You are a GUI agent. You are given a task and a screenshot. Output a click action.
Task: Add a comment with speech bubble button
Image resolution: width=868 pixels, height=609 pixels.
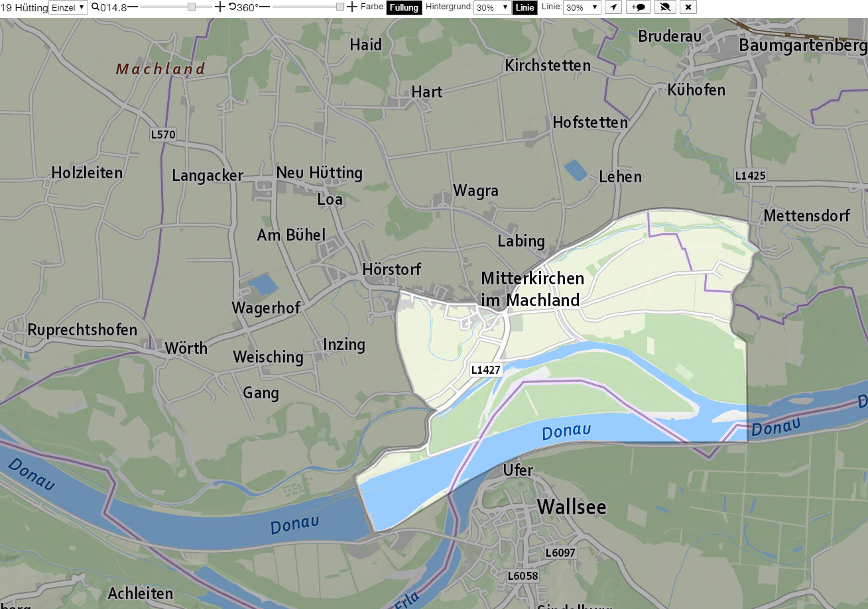tap(639, 7)
